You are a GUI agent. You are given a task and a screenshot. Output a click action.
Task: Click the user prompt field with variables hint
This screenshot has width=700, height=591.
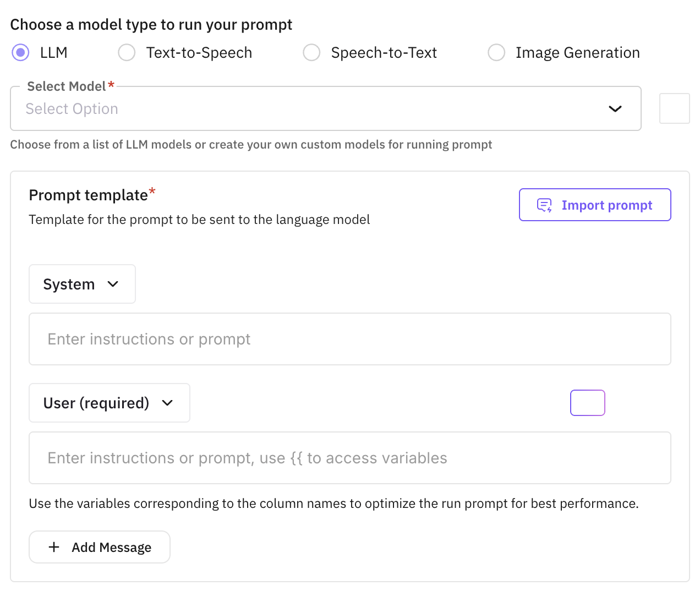(x=349, y=458)
